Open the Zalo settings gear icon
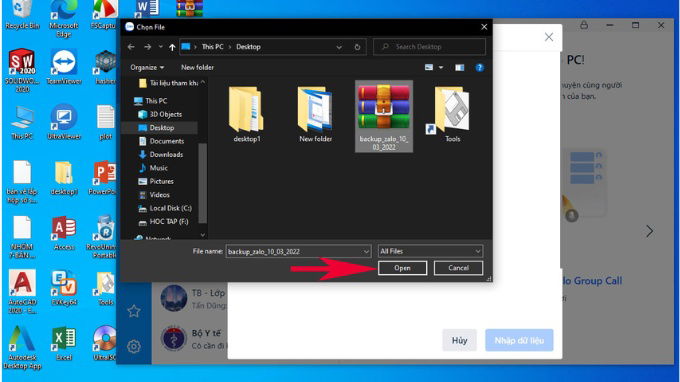Image resolution: width=680 pixels, height=382 pixels. (x=134, y=346)
